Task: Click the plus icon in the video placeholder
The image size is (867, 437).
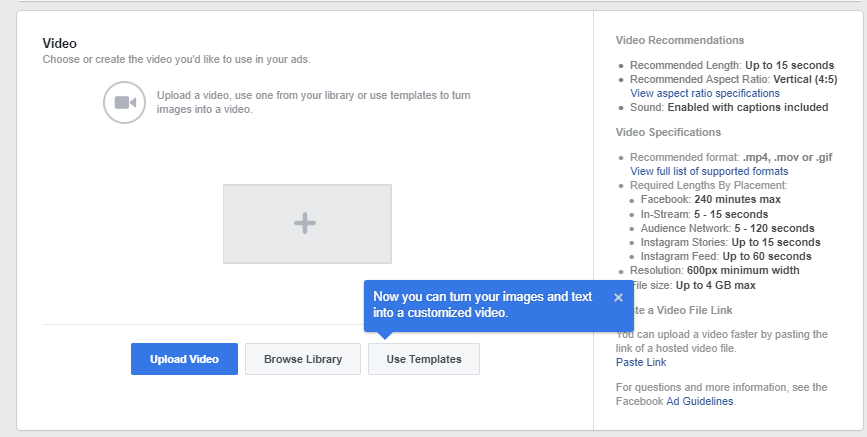Action: click(306, 224)
